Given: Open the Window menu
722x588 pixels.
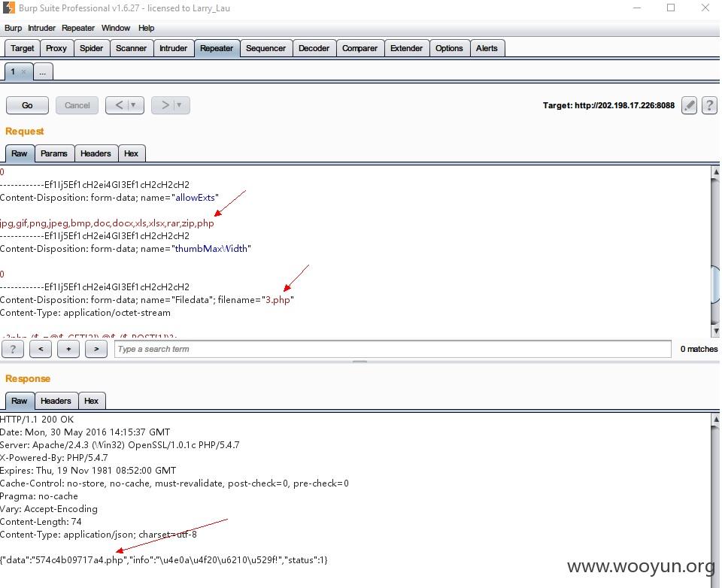Looking at the screenshot, I should pos(116,28).
